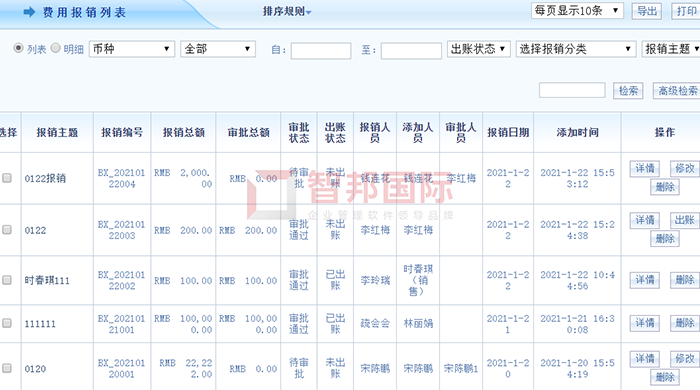Open the 报销主题 search field dropdown
The image size is (700, 390).
671,49
